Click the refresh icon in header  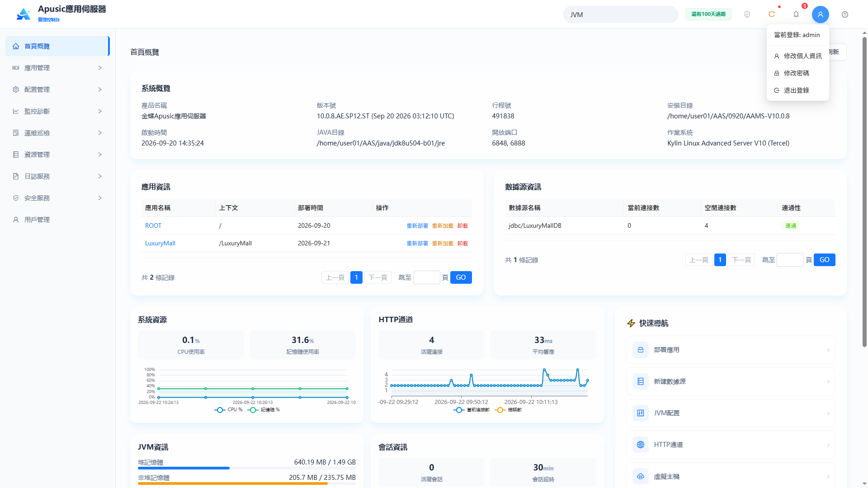772,14
